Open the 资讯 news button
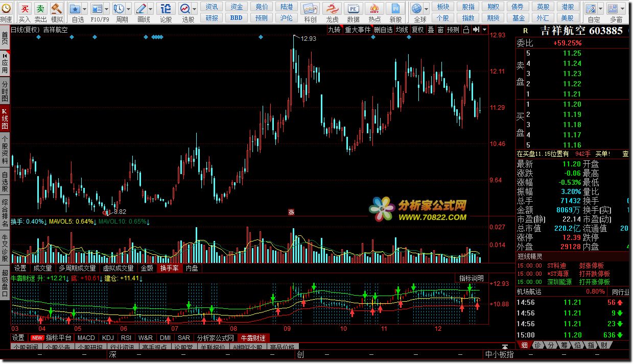This screenshot has width=634, height=364. [x=212, y=7]
